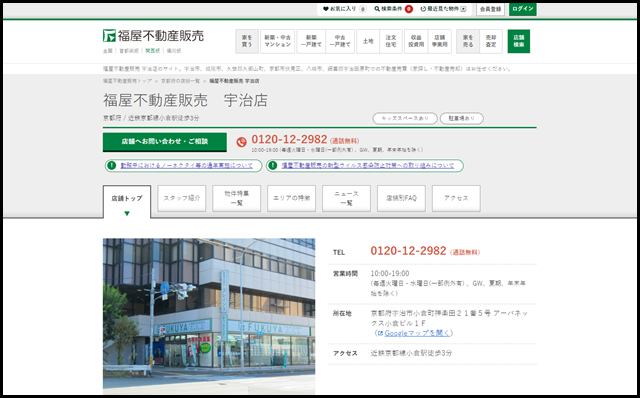Click the TEL row number 0120-12-2982
The width and height of the screenshot is (640, 398).
[x=408, y=251]
